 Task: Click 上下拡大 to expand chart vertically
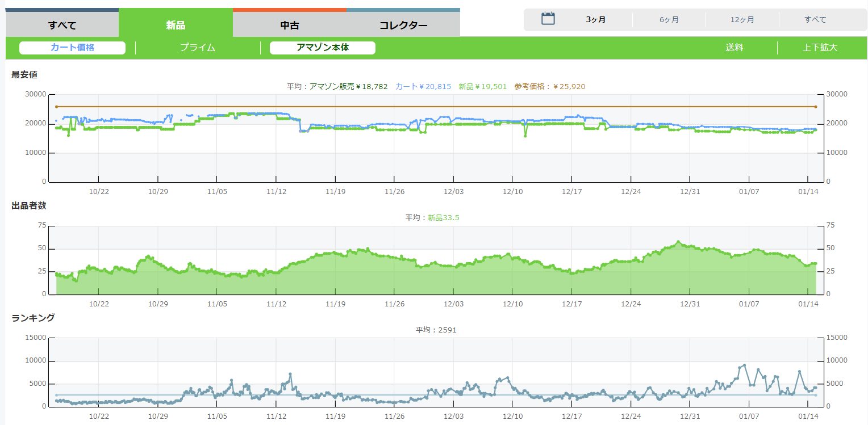pos(820,48)
